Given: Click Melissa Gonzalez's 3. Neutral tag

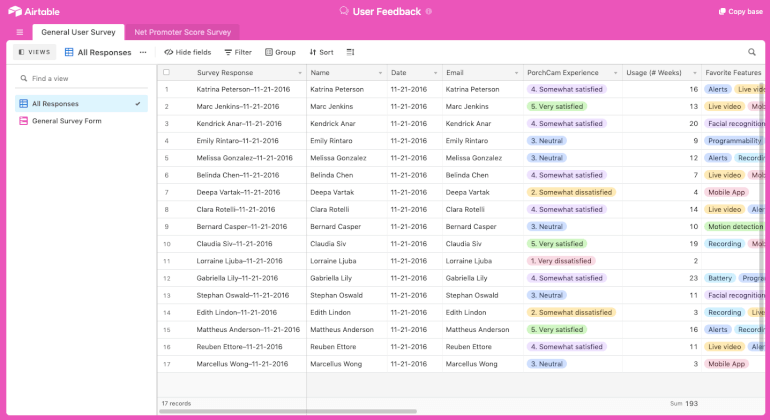Looking at the screenshot, I should pos(547,158).
